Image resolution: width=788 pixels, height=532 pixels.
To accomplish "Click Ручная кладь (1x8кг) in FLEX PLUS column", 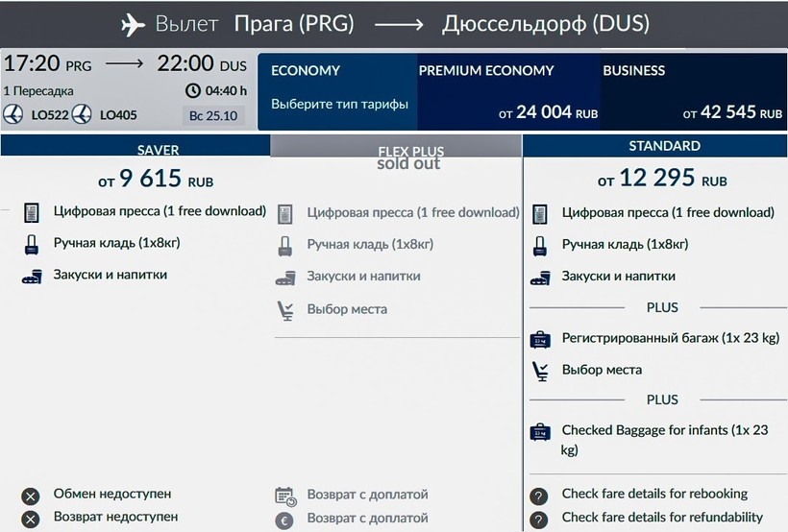I will [x=370, y=245].
